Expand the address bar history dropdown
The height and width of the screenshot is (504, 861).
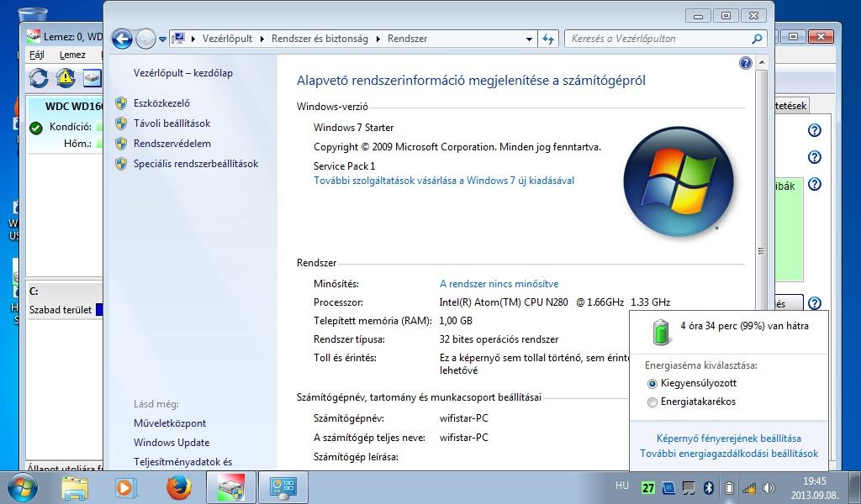pos(530,39)
